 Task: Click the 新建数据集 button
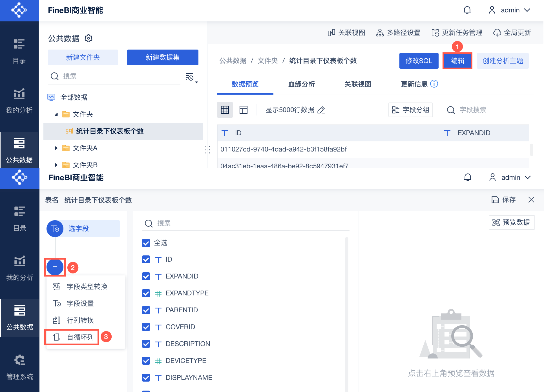coord(163,57)
